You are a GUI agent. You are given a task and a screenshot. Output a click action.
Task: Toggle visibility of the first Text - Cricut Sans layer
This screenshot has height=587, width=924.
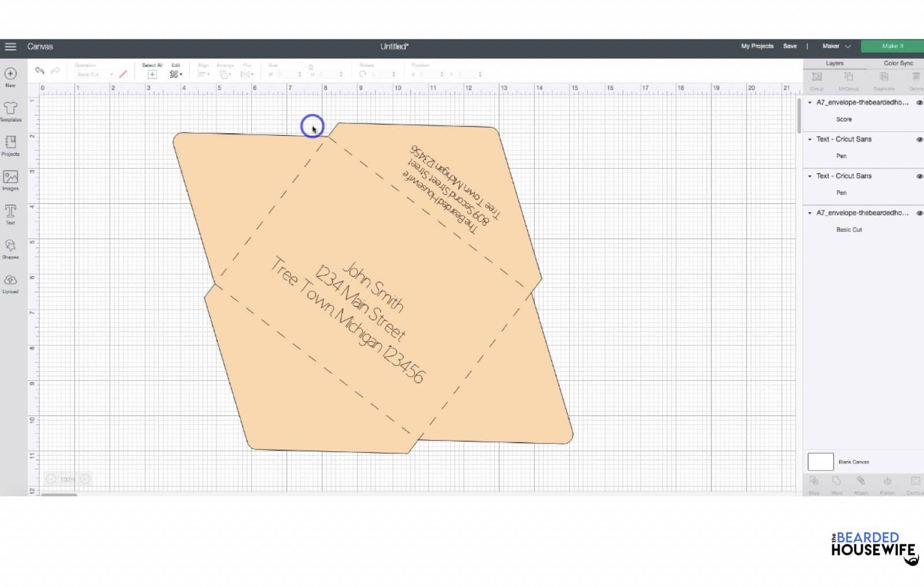920,140
